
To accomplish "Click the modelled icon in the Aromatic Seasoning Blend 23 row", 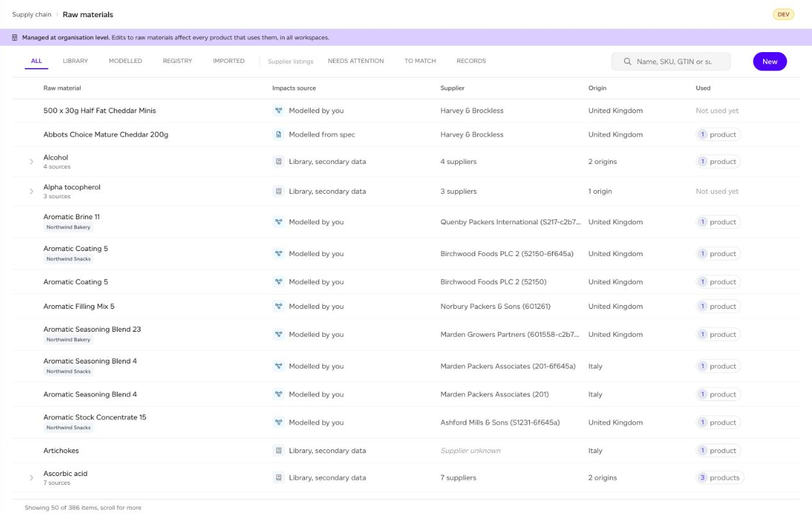I will [278, 334].
